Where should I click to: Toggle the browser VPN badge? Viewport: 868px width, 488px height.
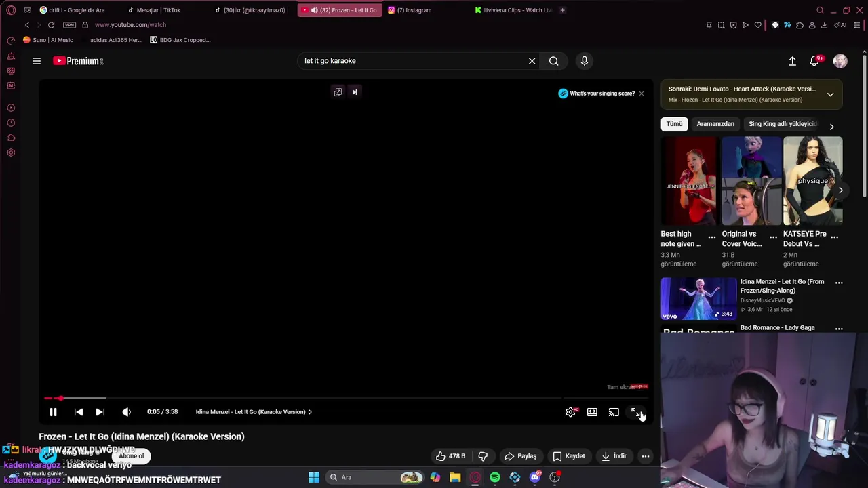coord(69,25)
